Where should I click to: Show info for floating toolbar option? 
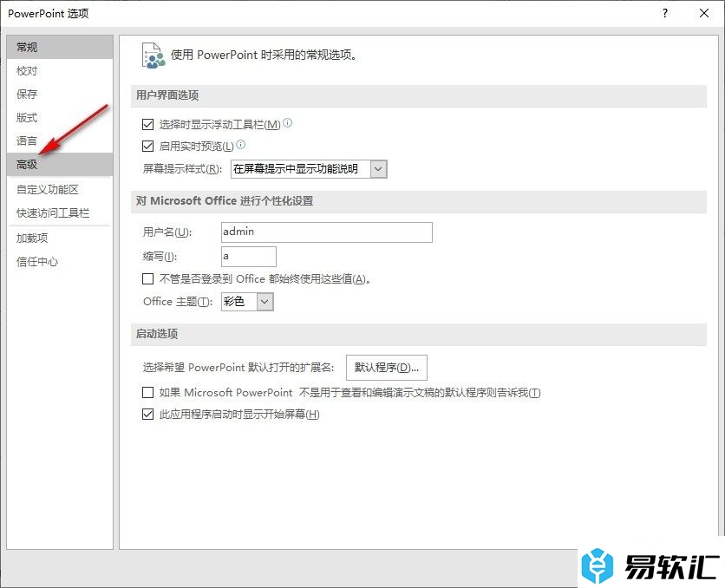(x=288, y=123)
